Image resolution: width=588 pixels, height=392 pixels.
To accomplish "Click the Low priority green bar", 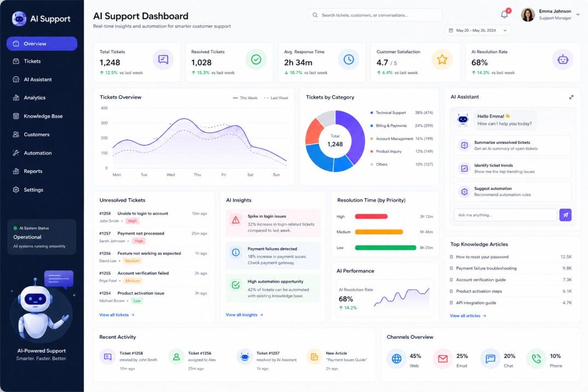I will coord(386,247).
